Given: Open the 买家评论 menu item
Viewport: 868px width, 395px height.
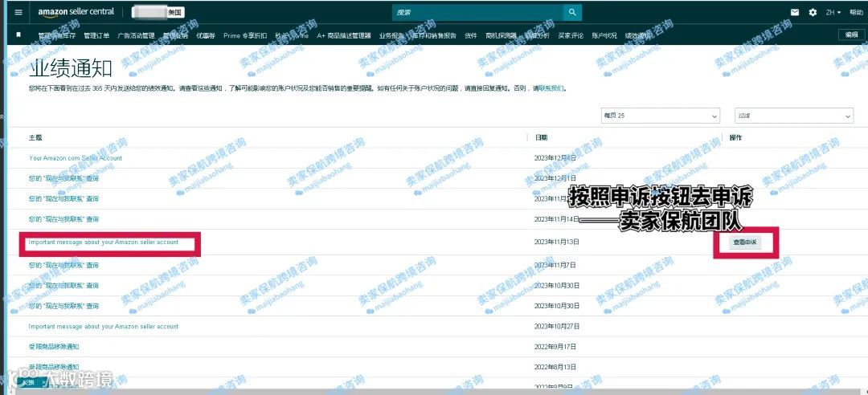Looking at the screenshot, I should (x=571, y=36).
